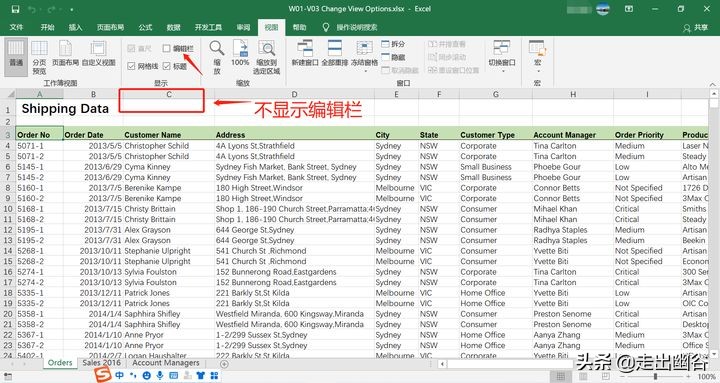The image size is (720, 383).
Task: Toggle the 网格线 gridlines checkbox
Action: tap(131, 66)
